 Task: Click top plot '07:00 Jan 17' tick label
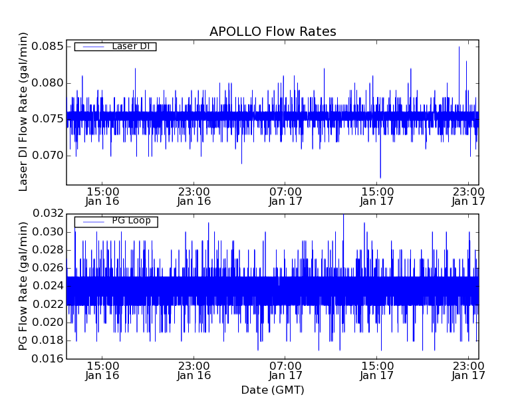point(285,196)
